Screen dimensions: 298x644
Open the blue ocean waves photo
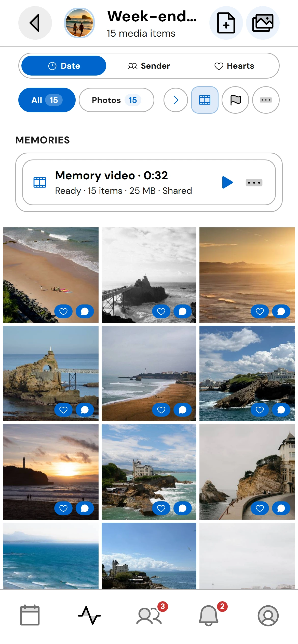point(51,556)
